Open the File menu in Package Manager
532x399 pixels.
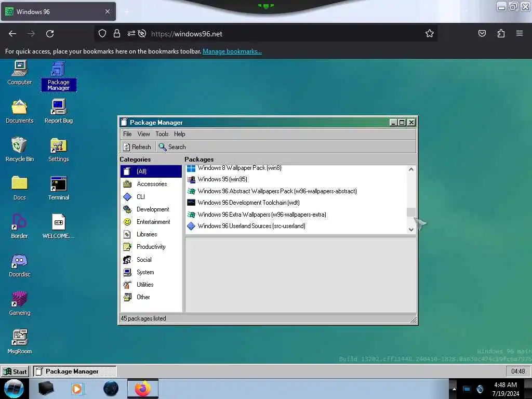127,134
